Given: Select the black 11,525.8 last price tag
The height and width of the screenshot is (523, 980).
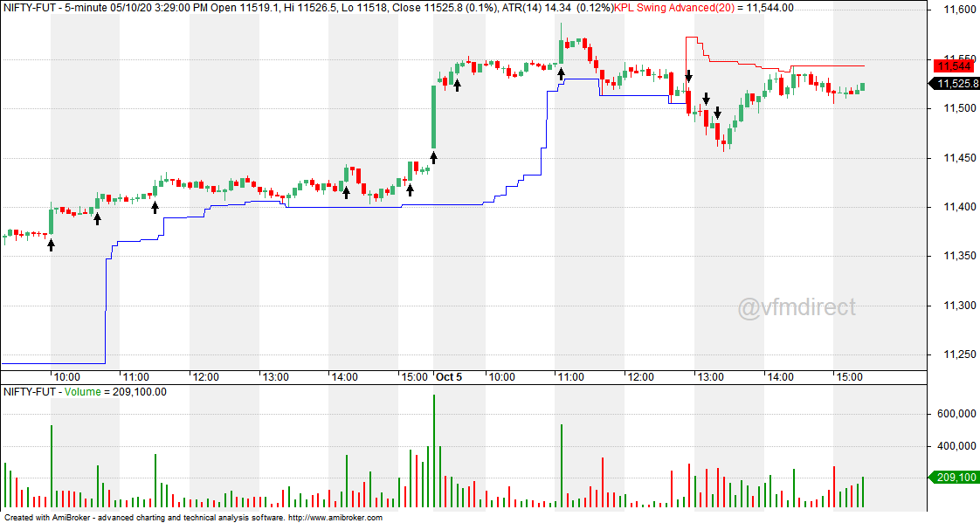Looking at the screenshot, I should point(956,84).
